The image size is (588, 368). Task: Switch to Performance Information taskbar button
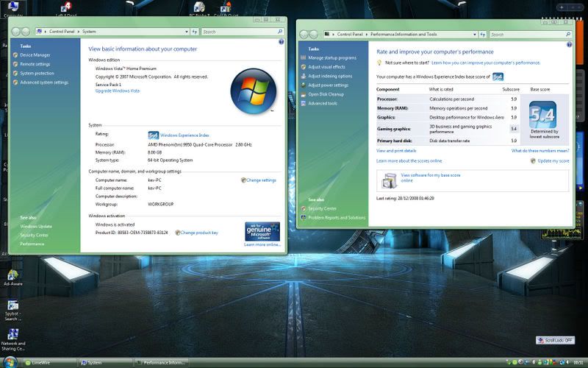[161, 362]
